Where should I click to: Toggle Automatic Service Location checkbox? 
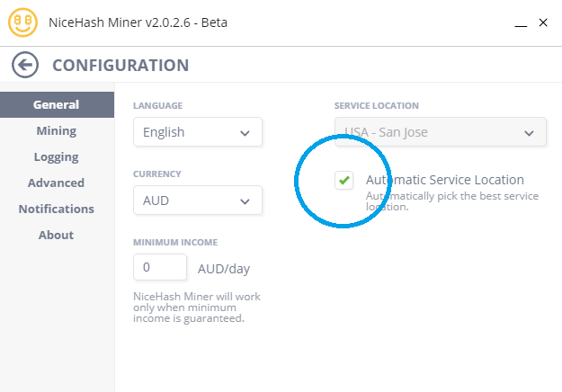pyautogui.click(x=344, y=180)
